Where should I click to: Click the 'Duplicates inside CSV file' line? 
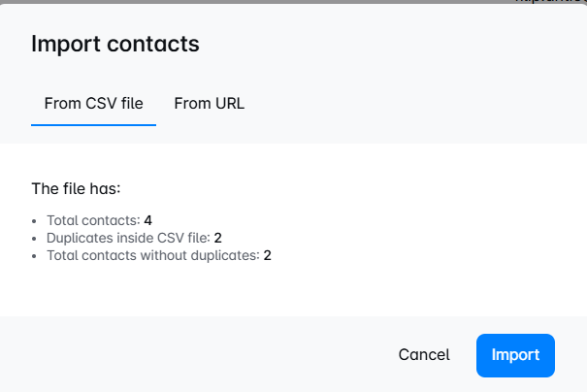[x=135, y=238]
